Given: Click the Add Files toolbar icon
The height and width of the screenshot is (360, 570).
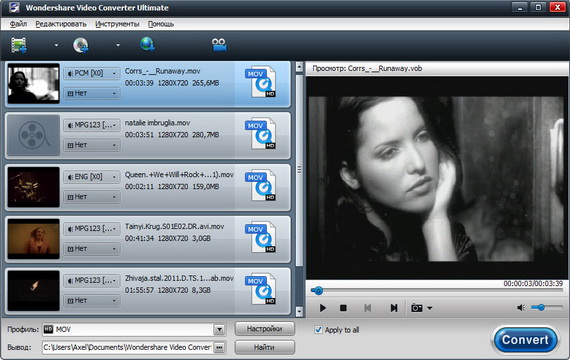Looking at the screenshot, I should pos(19,45).
